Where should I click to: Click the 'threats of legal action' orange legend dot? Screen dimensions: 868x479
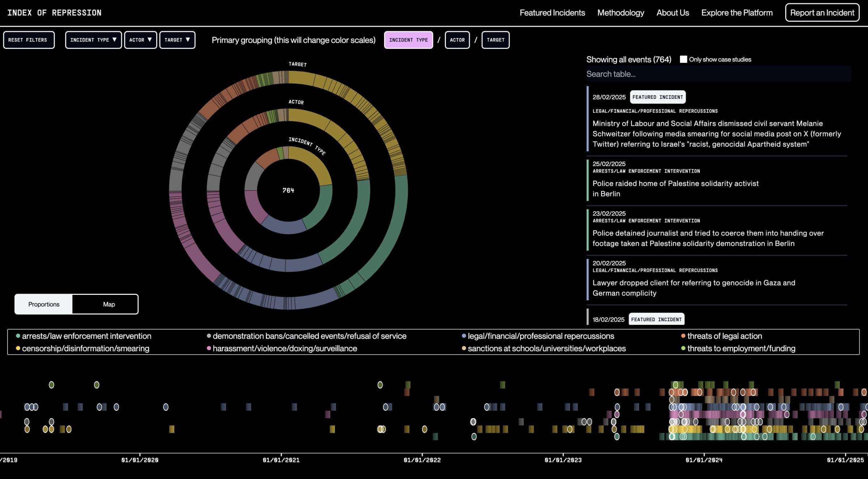(x=683, y=336)
